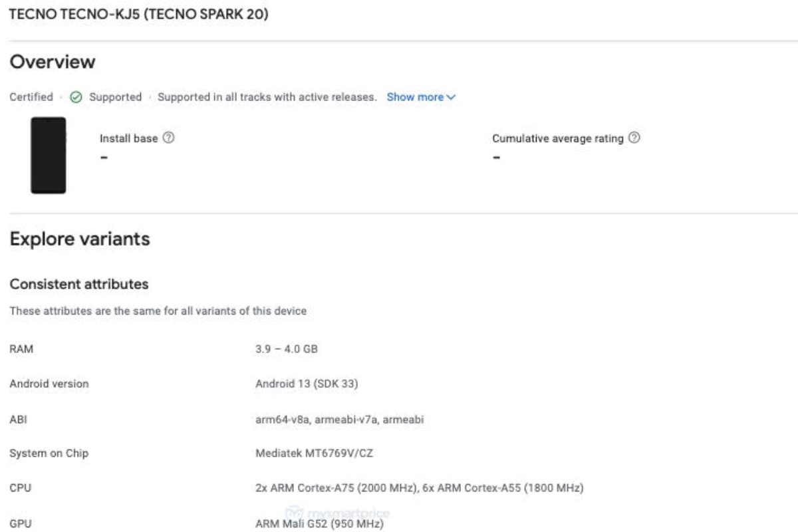This screenshot has height=532, width=798.
Task: Click the Supported status text
Action: click(116, 97)
